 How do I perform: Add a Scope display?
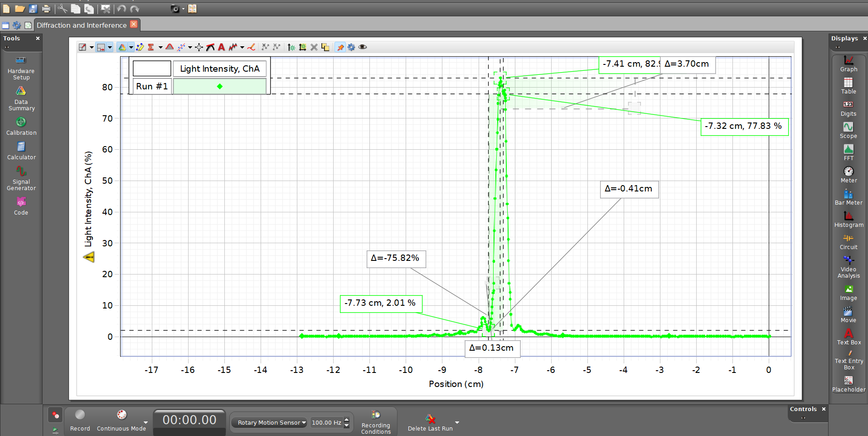point(849,131)
